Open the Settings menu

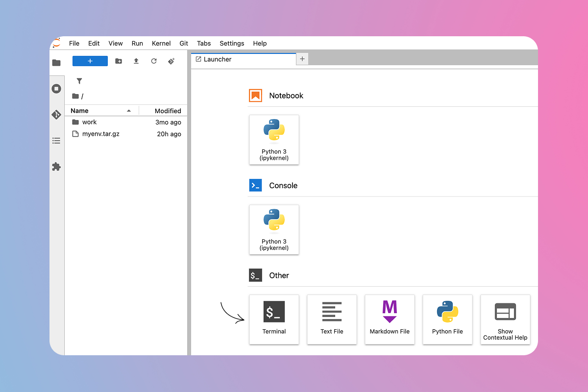[x=232, y=43]
